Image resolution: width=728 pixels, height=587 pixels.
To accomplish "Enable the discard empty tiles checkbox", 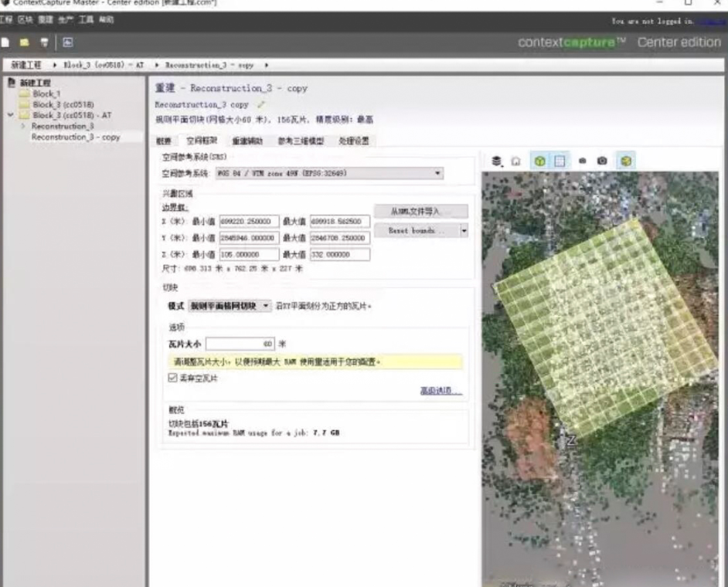I will tap(172, 377).
